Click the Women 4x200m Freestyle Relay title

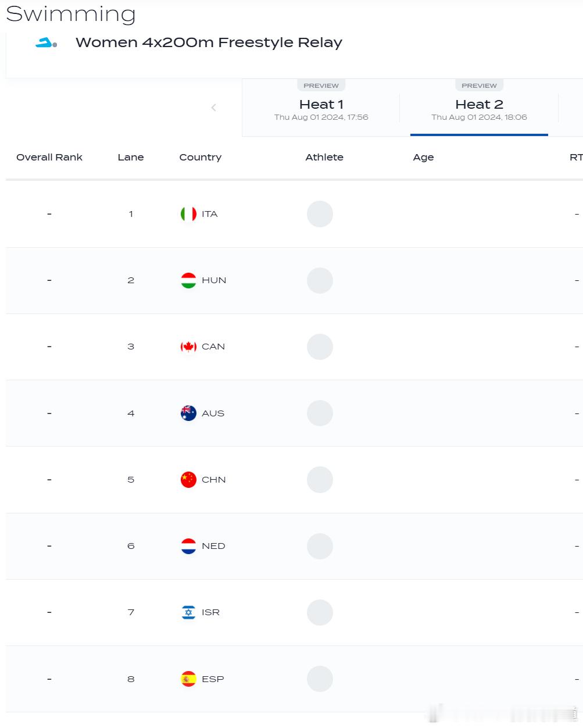[x=209, y=42]
